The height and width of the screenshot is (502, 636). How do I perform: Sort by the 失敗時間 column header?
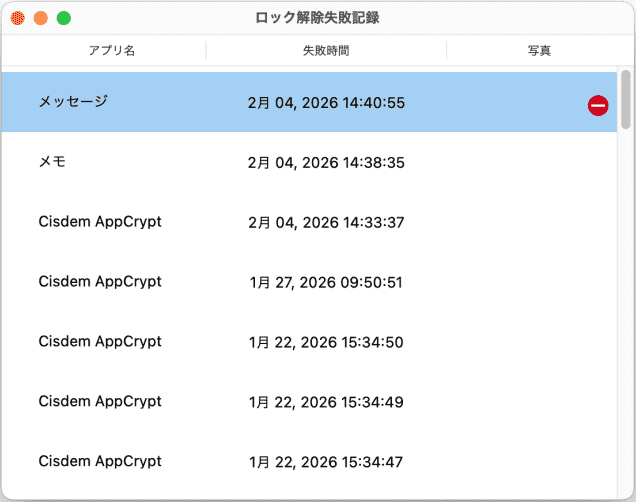click(x=326, y=50)
